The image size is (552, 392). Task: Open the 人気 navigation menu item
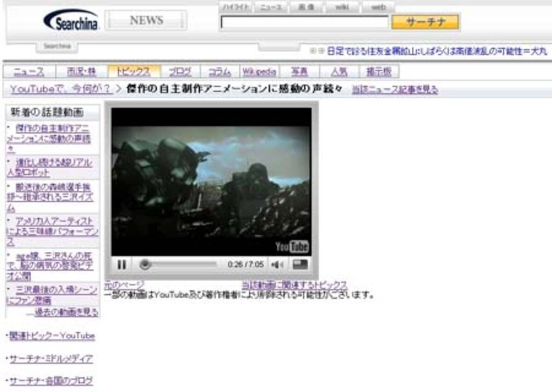(339, 72)
